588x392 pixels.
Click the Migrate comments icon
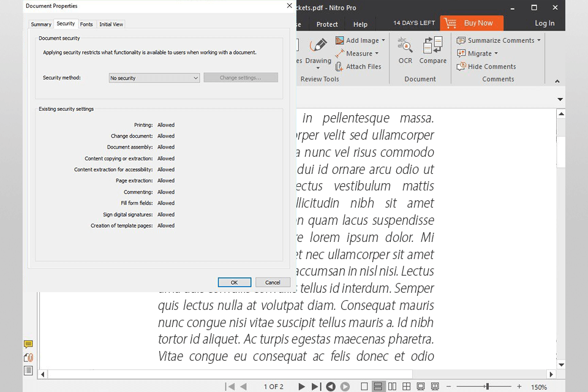[461, 53]
